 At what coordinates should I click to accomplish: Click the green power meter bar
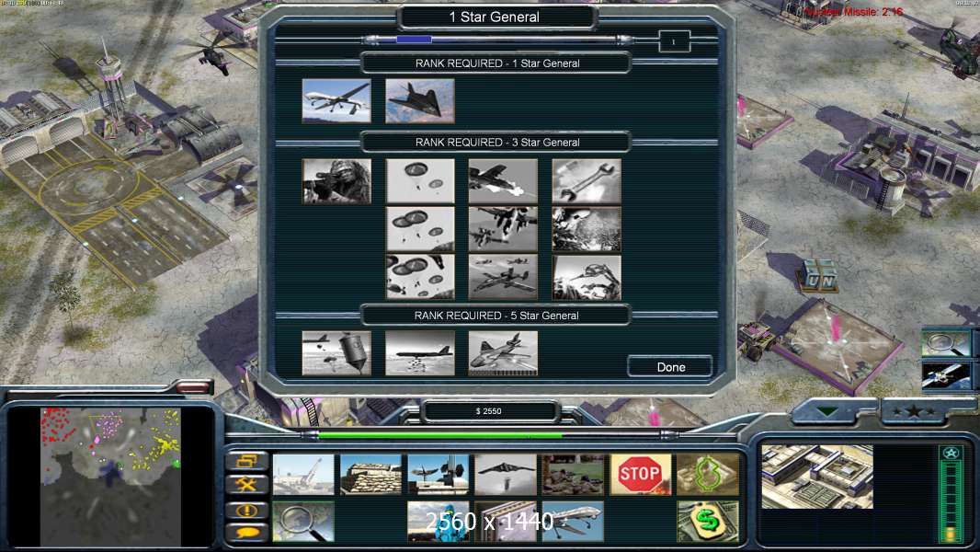[951, 501]
